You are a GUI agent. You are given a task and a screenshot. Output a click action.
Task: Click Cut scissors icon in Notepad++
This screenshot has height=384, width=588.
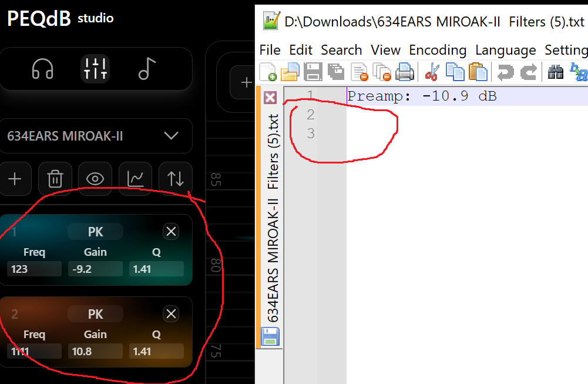coord(432,72)
